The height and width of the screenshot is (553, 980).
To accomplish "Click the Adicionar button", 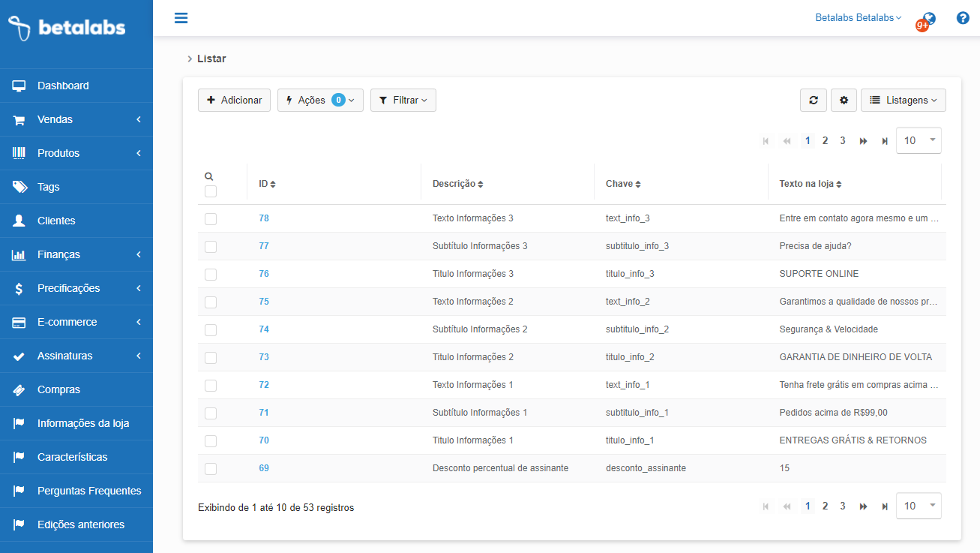I will 234,101.
